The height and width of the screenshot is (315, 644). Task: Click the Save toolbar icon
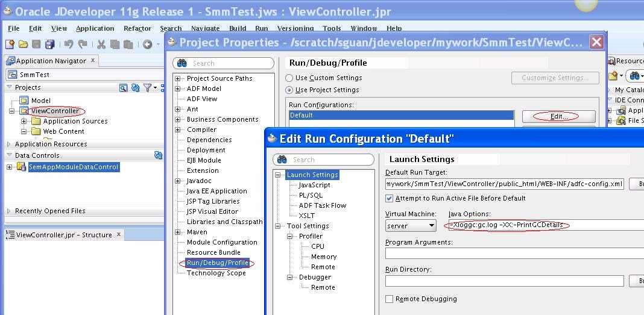coord(37,44)
